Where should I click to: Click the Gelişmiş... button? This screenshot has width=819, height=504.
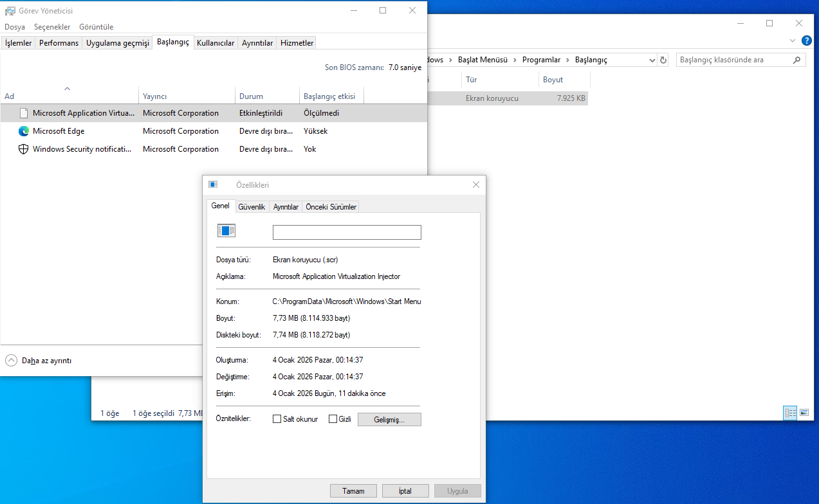389,420
